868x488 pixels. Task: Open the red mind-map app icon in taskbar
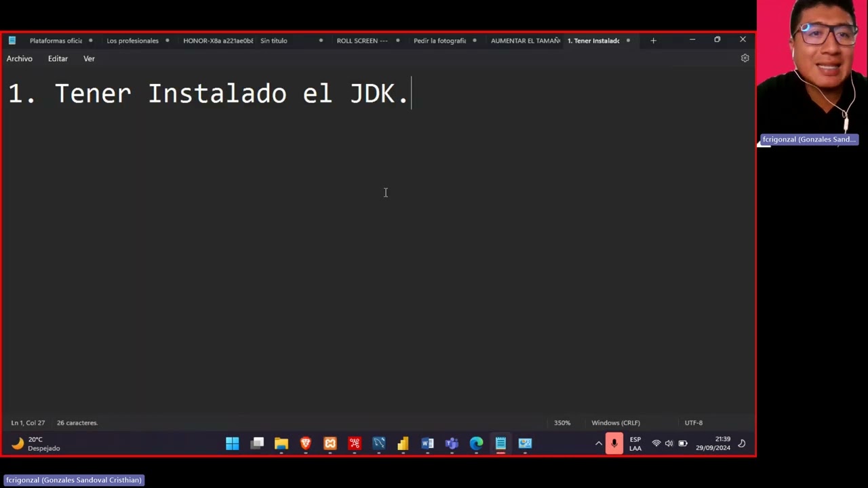tap(355, 444)
